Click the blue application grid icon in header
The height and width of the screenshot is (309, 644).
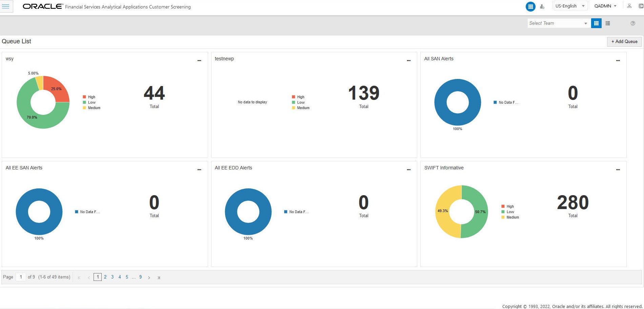click(x=530, y=6)
